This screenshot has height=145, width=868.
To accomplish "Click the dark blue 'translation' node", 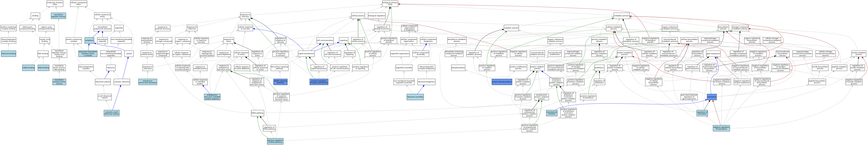I will [x=712, y=97].
